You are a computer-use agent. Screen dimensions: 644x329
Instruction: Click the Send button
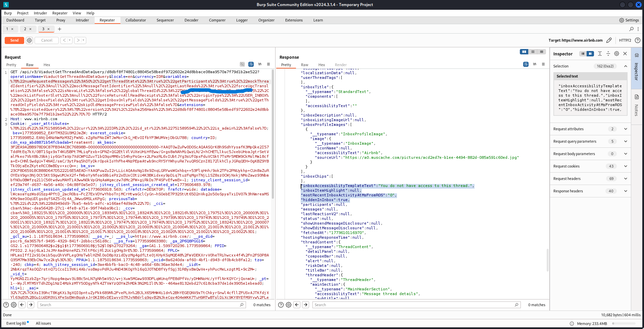point(14,40)
